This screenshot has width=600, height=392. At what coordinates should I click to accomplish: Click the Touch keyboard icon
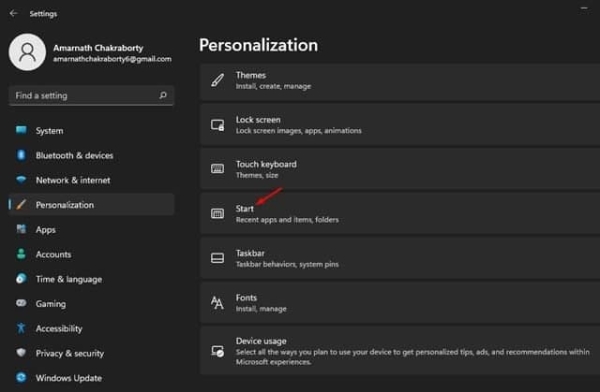click(217, 168)
